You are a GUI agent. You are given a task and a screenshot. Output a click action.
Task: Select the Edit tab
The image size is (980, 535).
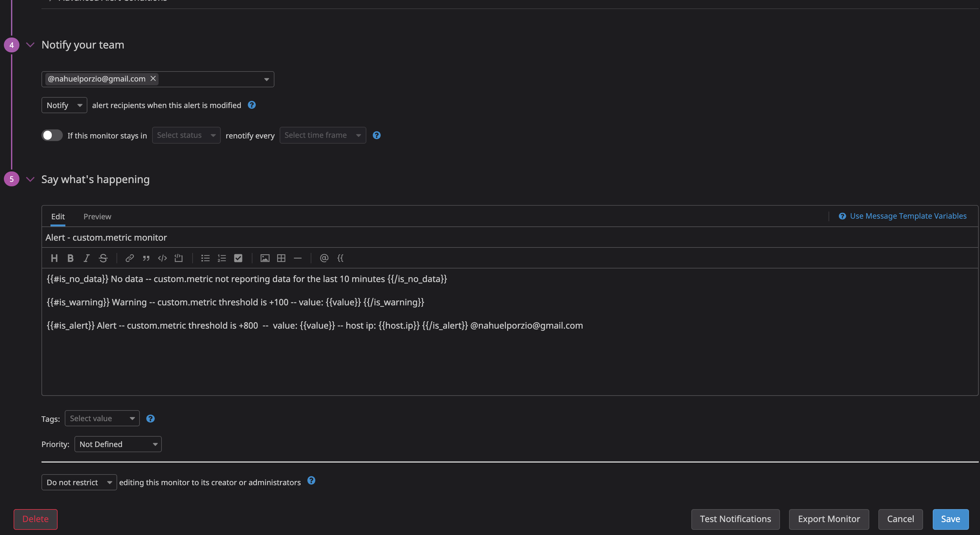tap(58, 216)
